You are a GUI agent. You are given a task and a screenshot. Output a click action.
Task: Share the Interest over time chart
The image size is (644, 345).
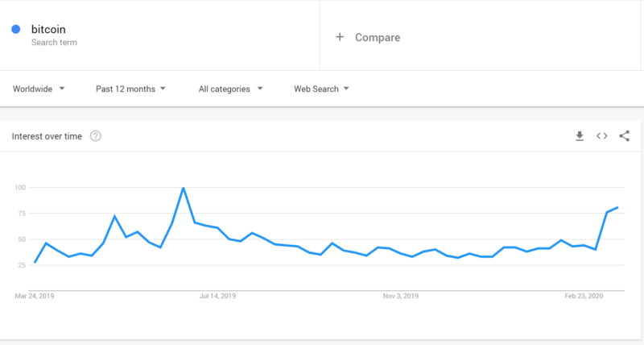pos(625,136)
